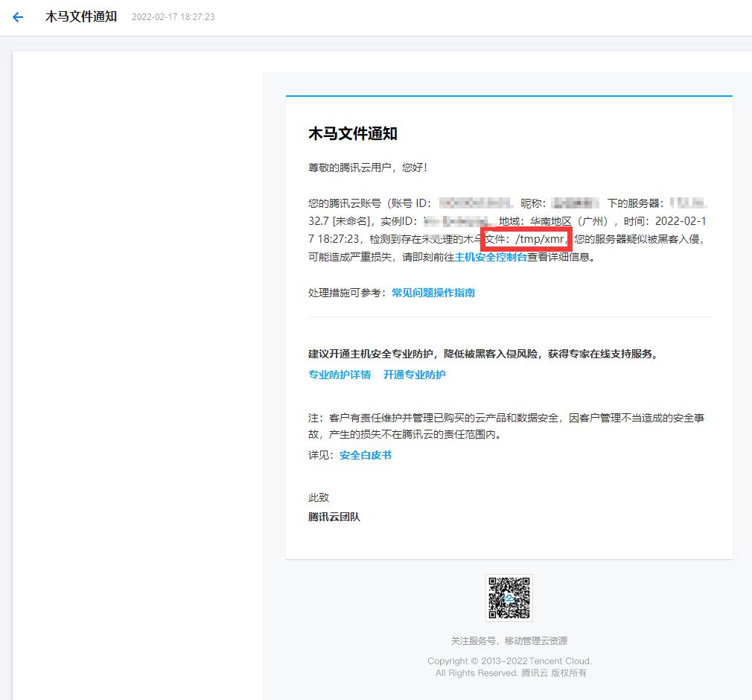Open the 主机安全控制台 link
This screenshot has width=752, height=700.
coord(491,257)
